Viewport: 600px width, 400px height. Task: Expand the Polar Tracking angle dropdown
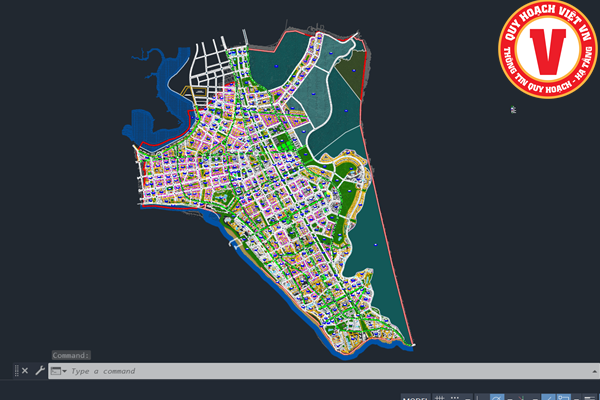[x=509, y=398]
